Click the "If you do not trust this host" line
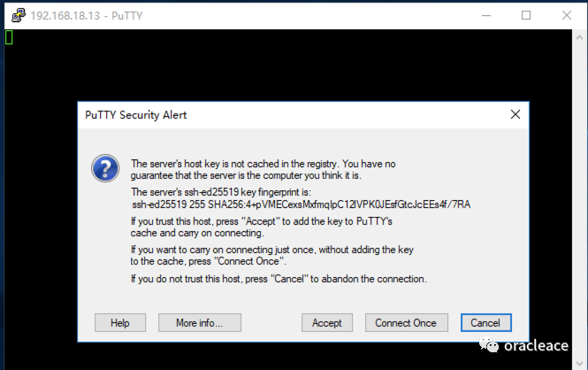The height and width of the screenshot is (370, 588). [x=279, y=279]
